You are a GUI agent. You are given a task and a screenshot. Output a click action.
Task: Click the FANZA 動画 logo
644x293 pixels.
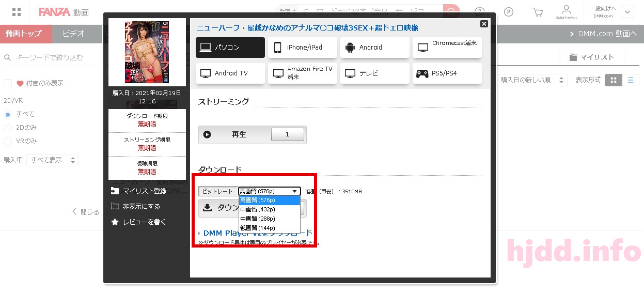[x=63, y=12]
